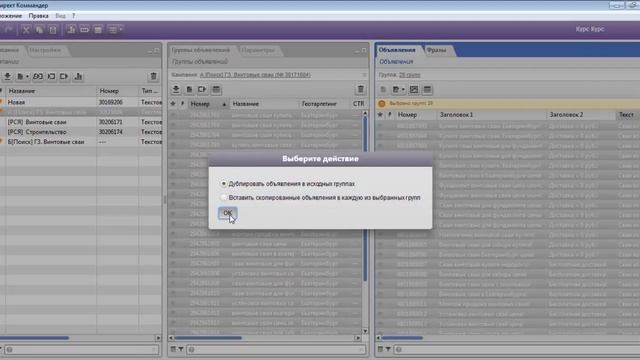Image resolution: width=640 pixels, height=360 pixels.
Task: Select the [PCR] Строительство campaign
Action: [x=81, y=132]
